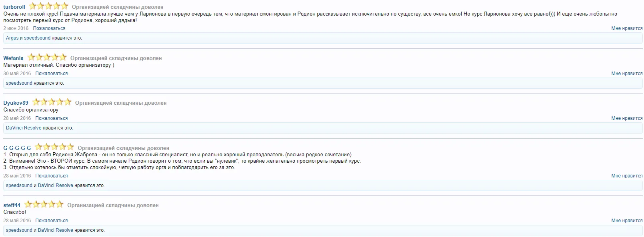Viewport: 644px width, 237px height.
Task: Click the star rating beside G-G-G-G-G
Action: click(x=54, y=147)
